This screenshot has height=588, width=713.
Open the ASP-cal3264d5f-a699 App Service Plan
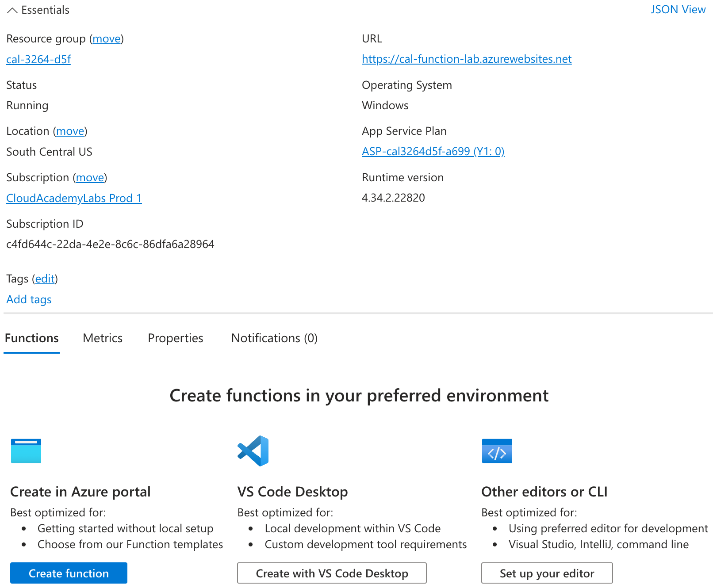point(433,152)
